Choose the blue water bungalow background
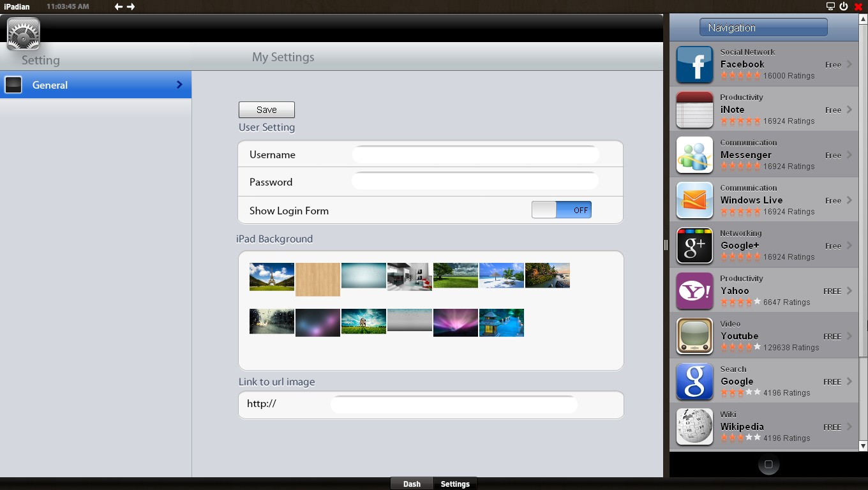Screen dimensions: 868x490 coord(502,323)
